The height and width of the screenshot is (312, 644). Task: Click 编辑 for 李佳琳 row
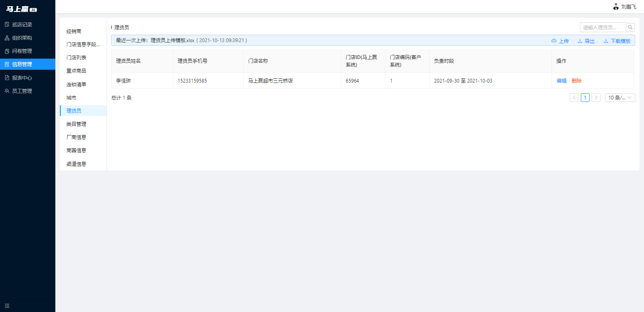pyautogui.click(x=561, y=81)
